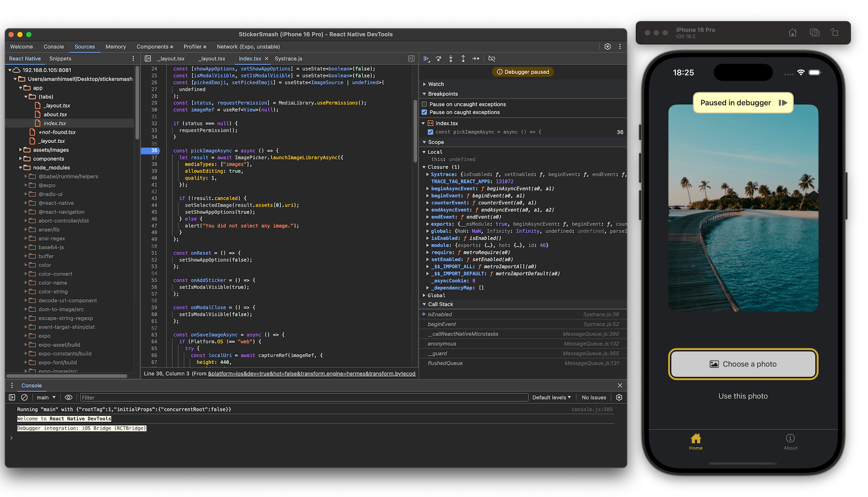868x497 pixels.
Task: Click the No Issues link
Action: pos(593,397)
